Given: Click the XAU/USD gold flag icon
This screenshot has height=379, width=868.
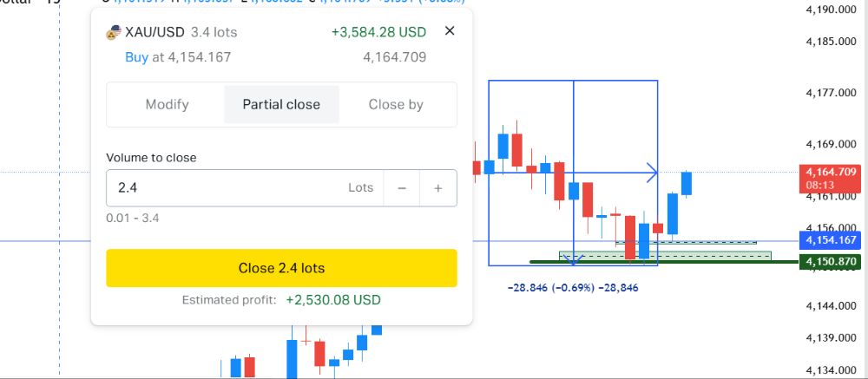Looking at the screenshot, I should [x=114, y=33].
